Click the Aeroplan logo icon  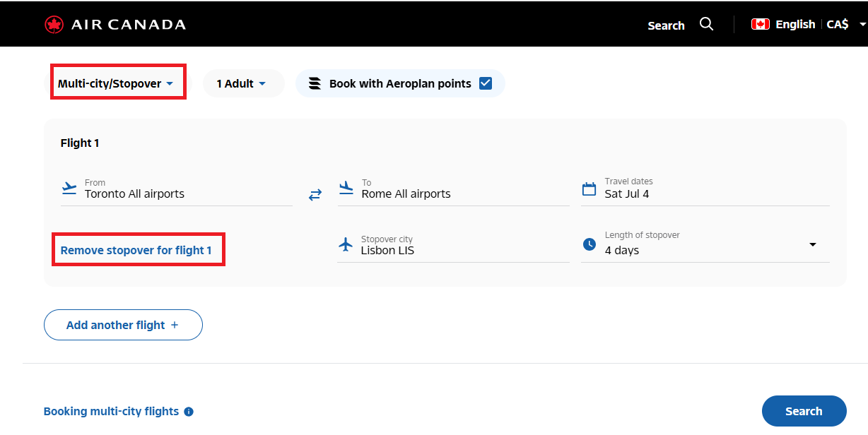[313, 83]
